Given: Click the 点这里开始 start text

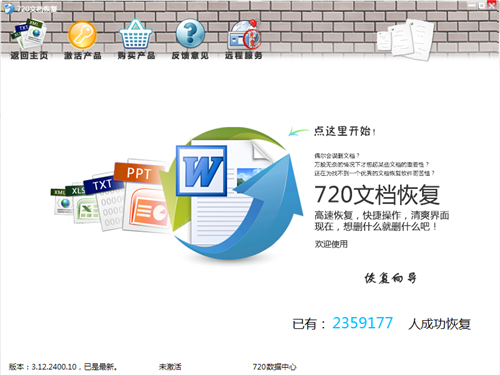Looking at the screenshot, I should [x=345, y=131].
